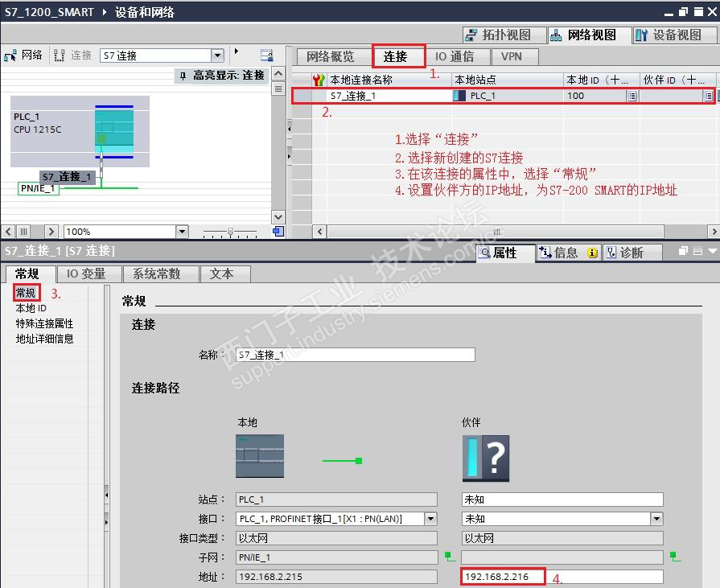Click partner IP address field 192.168.2.216

pos(562,577)
